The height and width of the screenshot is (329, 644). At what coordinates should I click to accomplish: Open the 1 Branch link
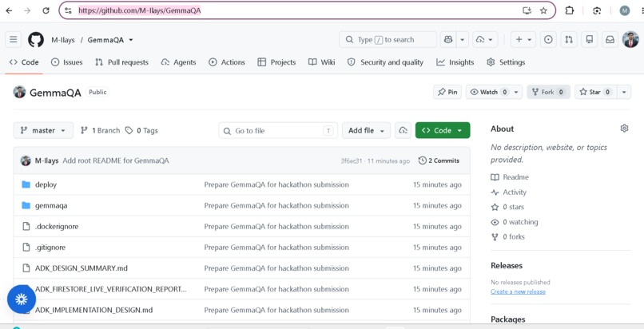pos(100,130)
